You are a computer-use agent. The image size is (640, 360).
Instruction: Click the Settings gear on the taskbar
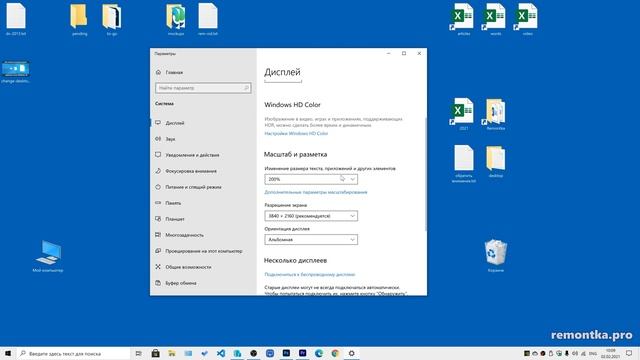pyautogui.click(x=351, y=353)
